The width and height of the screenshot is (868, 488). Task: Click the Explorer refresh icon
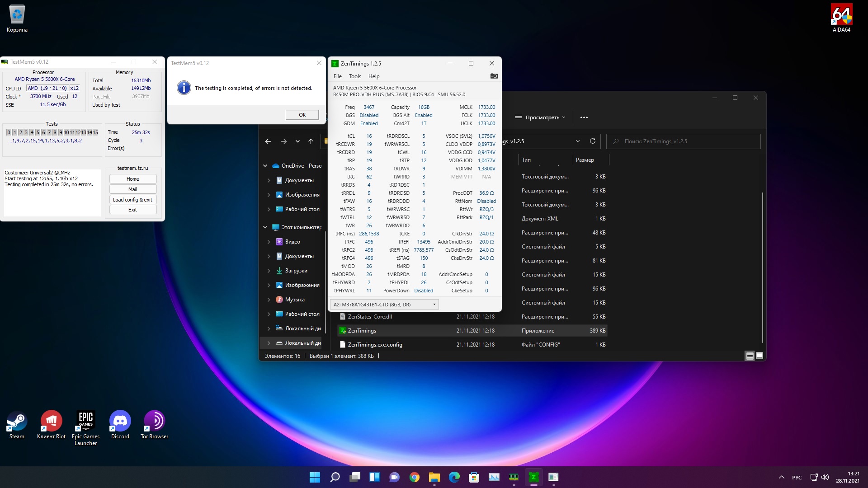point(592,141)
